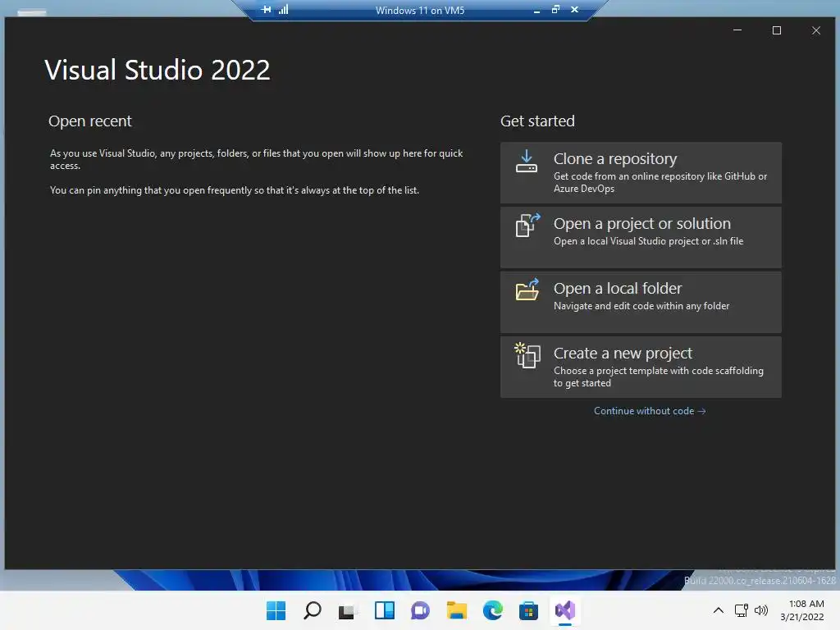Maximize the Visual Studio 2022 window
This screenshot has height=630, width=840.
(x=776, y=30)
